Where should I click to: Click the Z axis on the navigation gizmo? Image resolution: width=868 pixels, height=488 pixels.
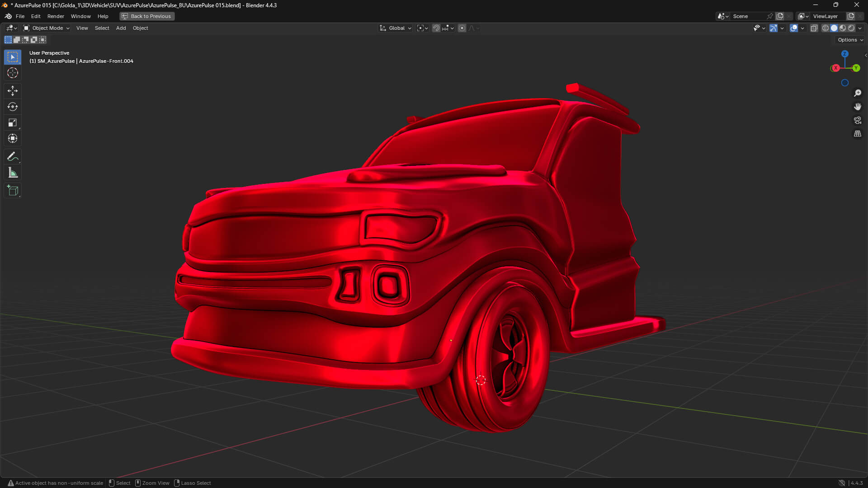point(844,54)
